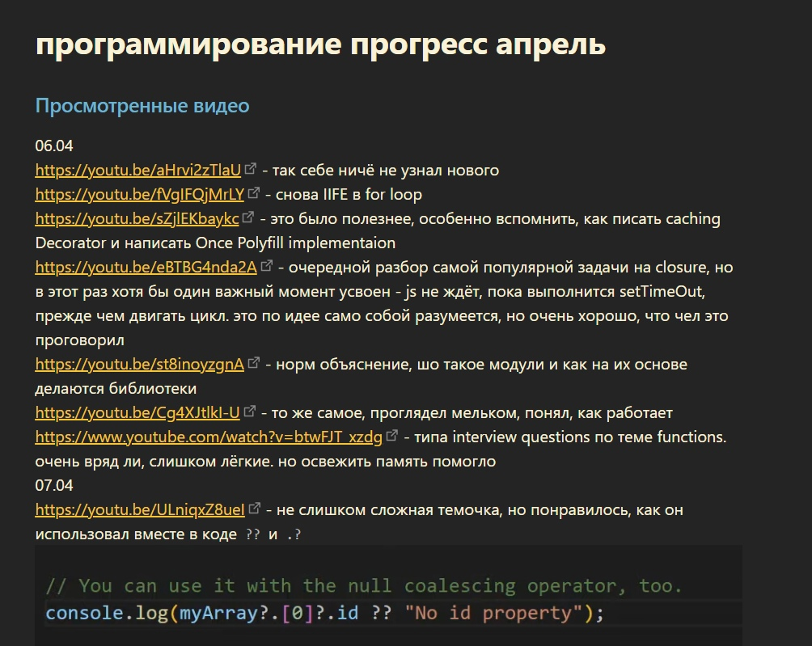
Task: Click external-link icon after aHrvi2zTlaU link
Action: [x=251, y=168]
